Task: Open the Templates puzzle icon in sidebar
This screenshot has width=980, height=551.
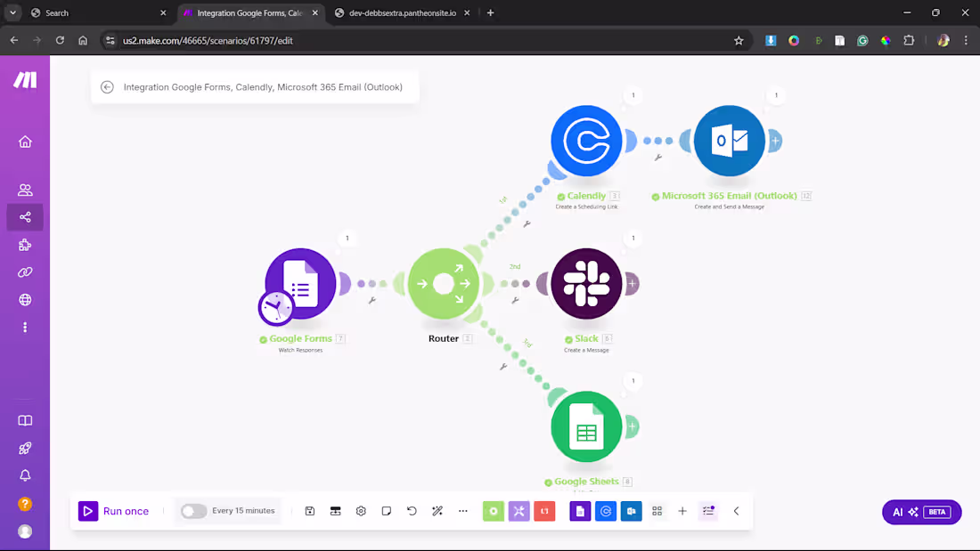Action: tap(25, 245)
